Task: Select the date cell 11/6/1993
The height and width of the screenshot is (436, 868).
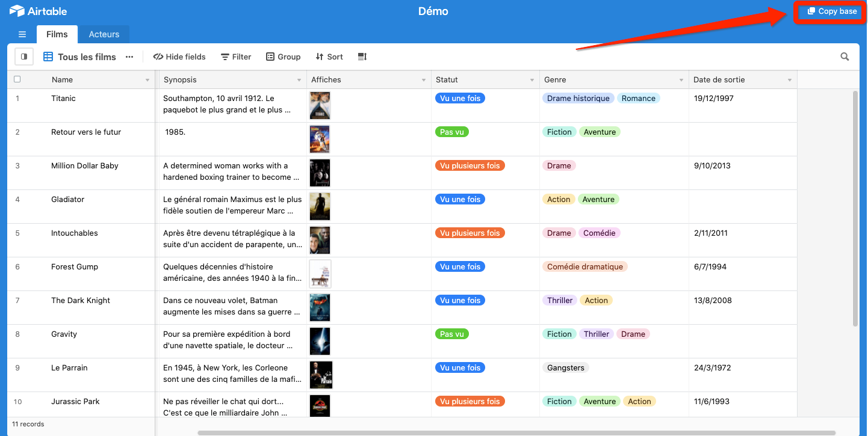Action: [x=743, y=404]
